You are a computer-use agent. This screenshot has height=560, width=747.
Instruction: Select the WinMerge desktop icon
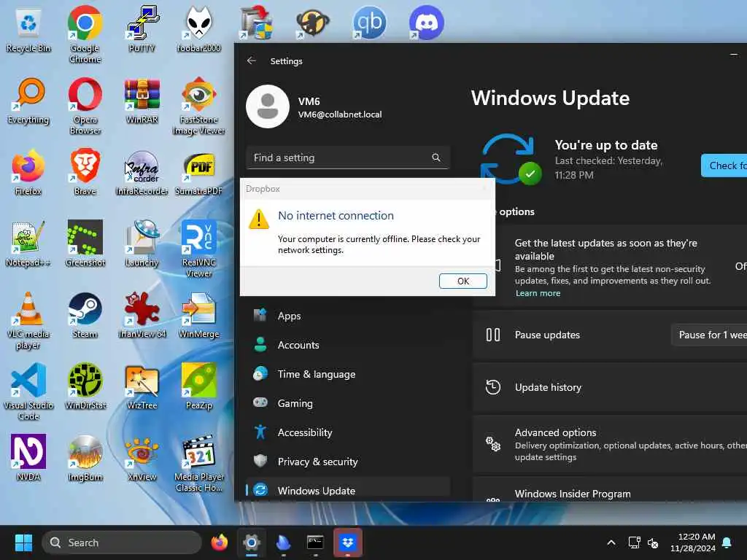pyautogui.click(x=198, y=315)
